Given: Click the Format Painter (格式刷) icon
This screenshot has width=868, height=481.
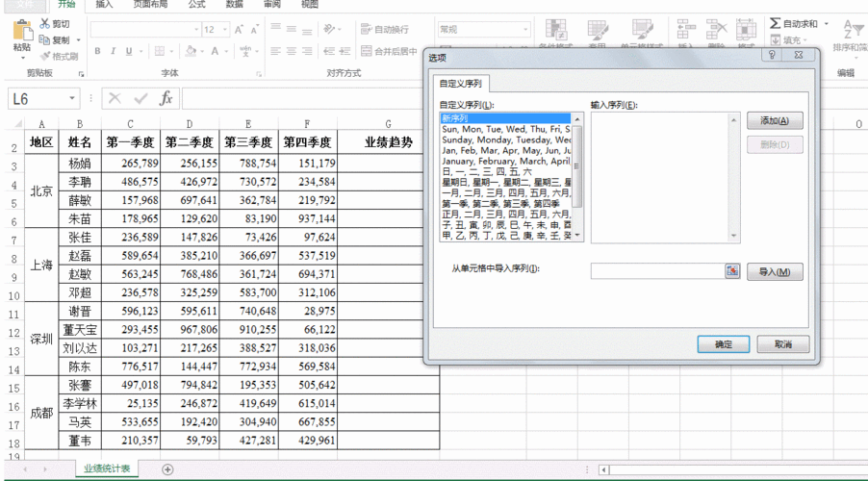Looking at the screenshot, I should tap(45, 56).
